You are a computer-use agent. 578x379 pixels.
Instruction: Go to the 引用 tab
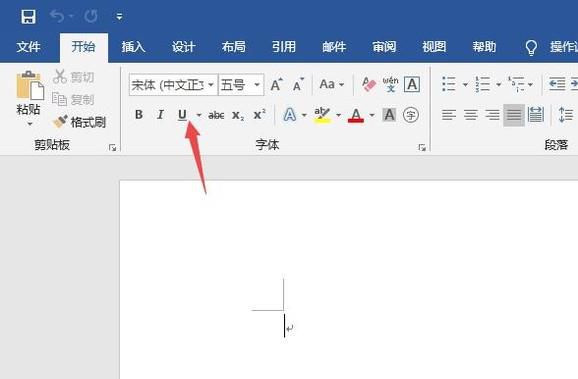pos(284,47)
